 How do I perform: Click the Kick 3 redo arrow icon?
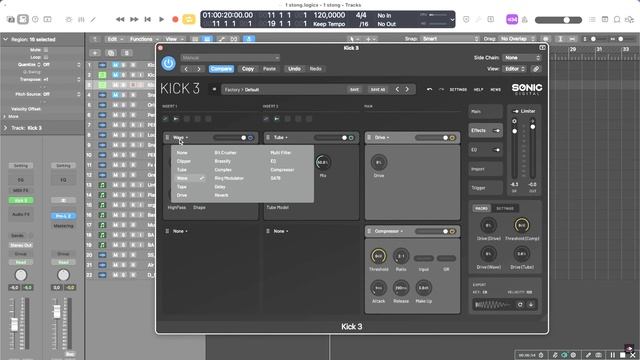point(441,89)
